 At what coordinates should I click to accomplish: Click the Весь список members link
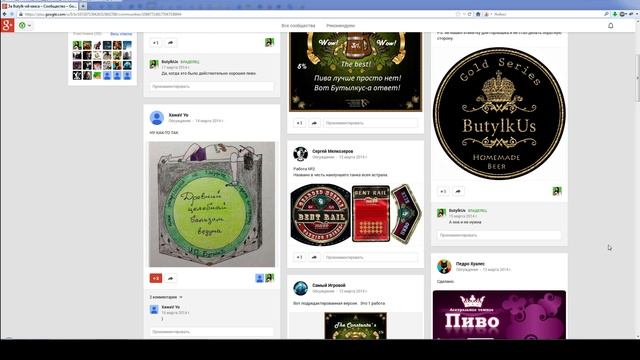pos(121,34)
